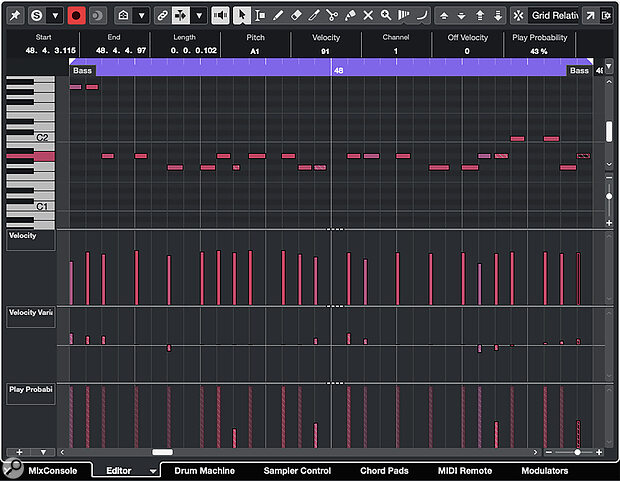Select the Draw pencil tool

tap(278, 16)
